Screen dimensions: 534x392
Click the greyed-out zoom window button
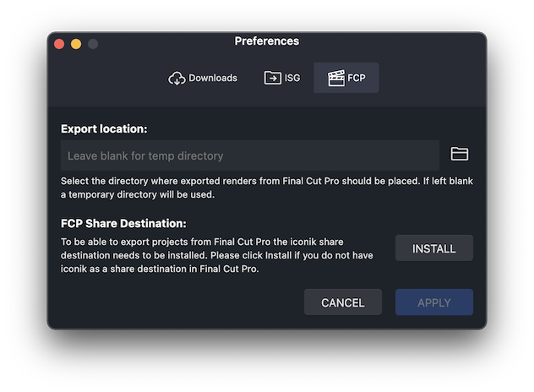pyautogui.click(x=93, y=44)
